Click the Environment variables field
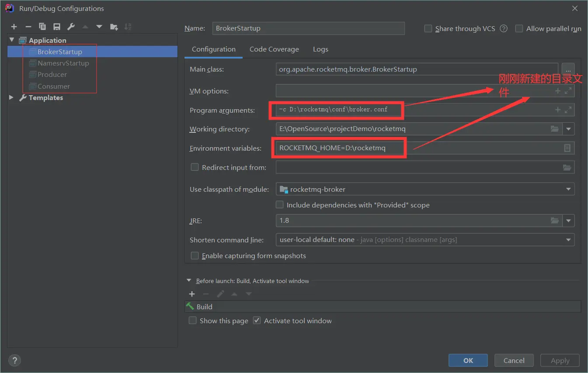The height and width of the screenshot is (373, 588). tap(425, 148)
